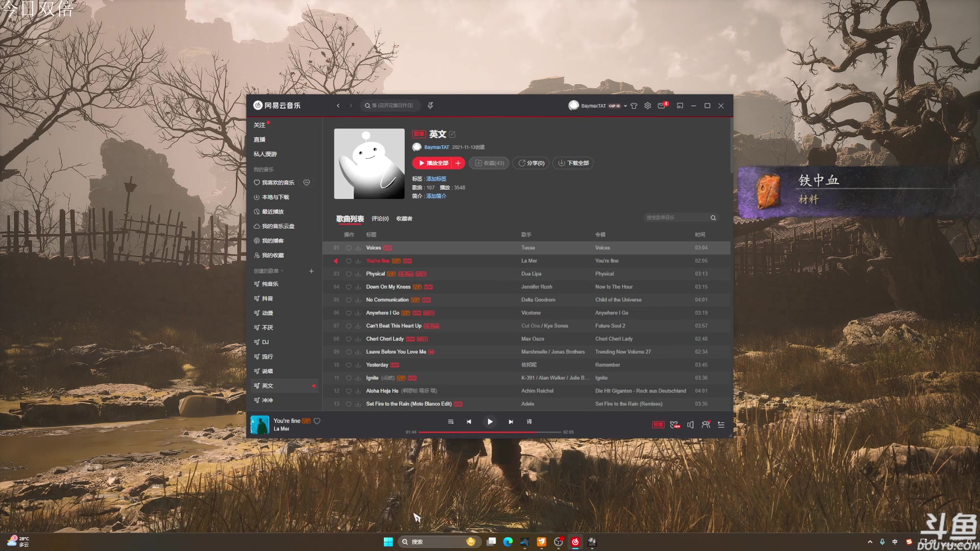Download the song Physical
The image size is (980, 551).
coord(358,274)
